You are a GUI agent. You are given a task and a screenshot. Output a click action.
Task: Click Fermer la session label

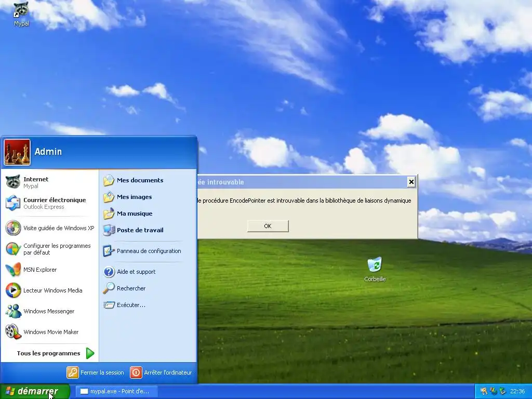tap(102, 373)
